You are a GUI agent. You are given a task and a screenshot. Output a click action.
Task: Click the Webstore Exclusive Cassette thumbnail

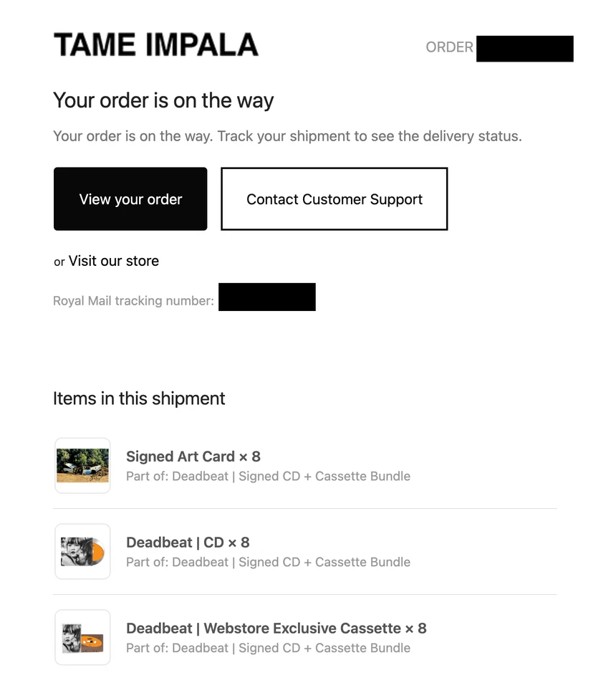click(82, 637)
